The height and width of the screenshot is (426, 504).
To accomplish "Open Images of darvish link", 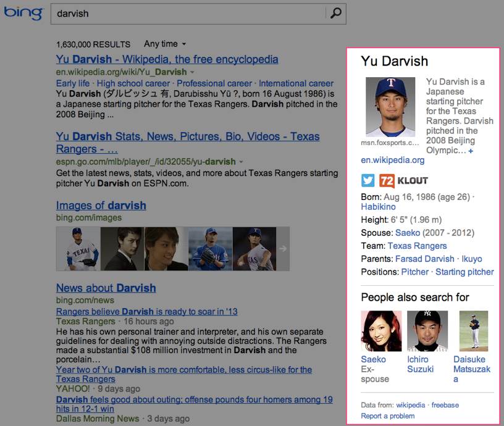I will 101,206.
